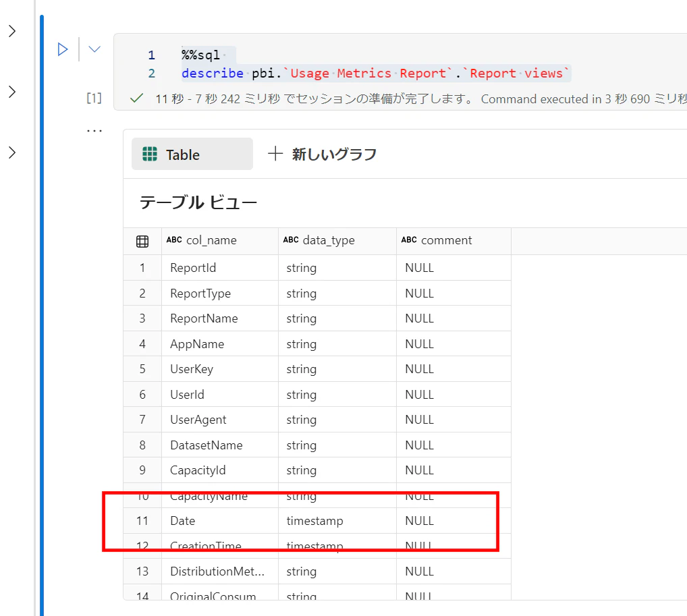This screenshot has width=687, height=616.
Task: Click the %%sql line in code editor
Action: pos(200,55)
